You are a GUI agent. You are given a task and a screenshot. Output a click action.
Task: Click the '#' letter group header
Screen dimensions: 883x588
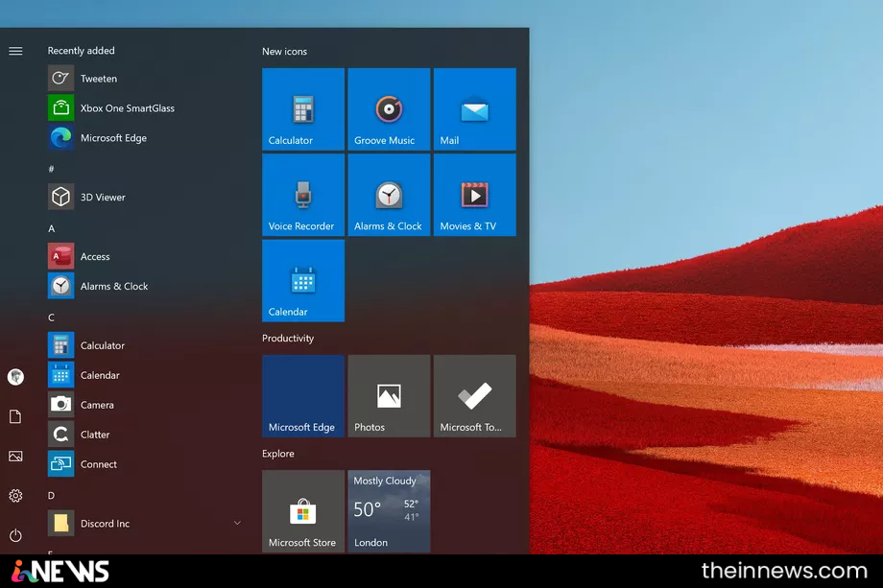pyautogui.click(x=51, y=169)
